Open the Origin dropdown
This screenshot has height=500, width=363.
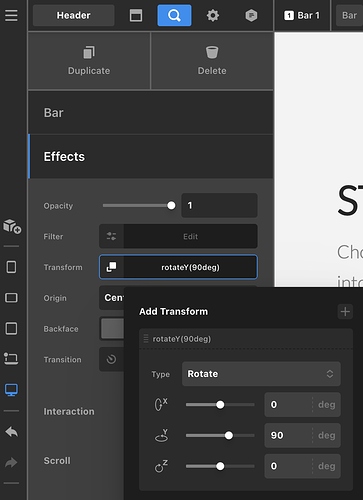click(112, 298)
